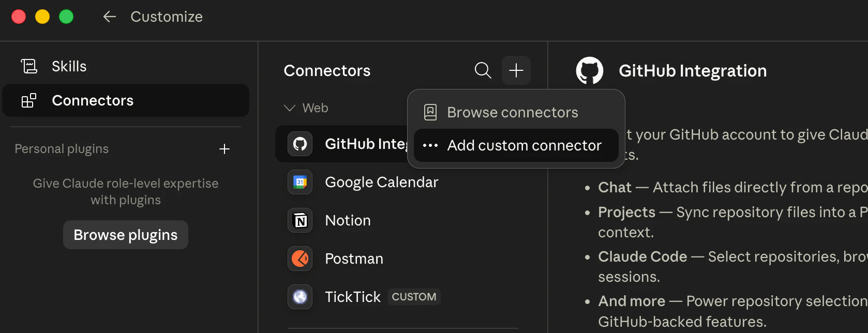Screen dimensions: 868x333
Task: Open the Connectors tab label in sidebar
Action: click(x=93, y=100)
